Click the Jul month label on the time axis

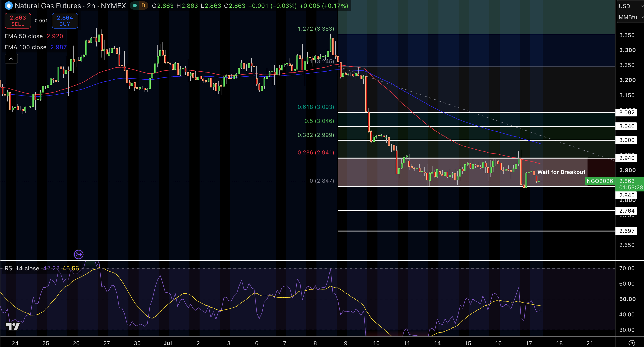click(168, 343)
